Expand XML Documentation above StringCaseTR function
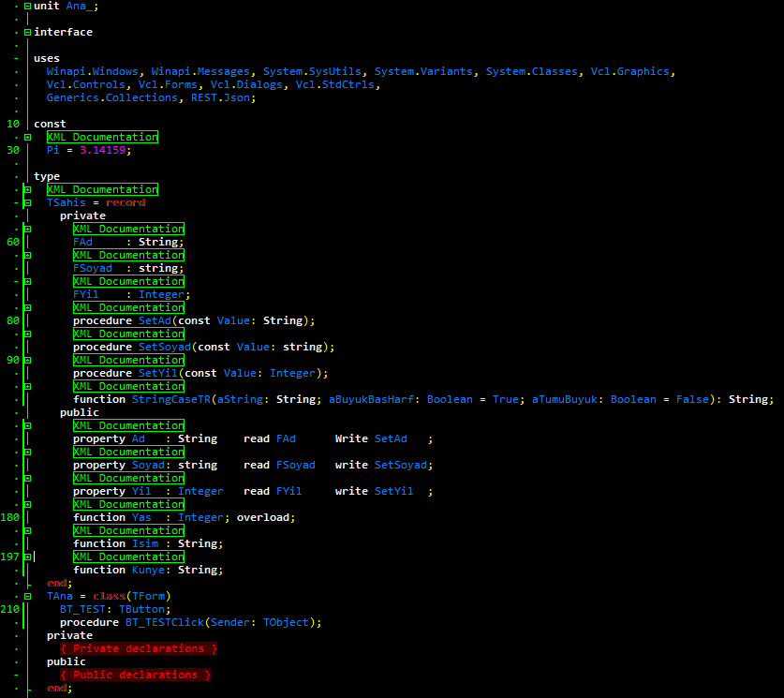Image resolution: width=784 pixels, height=698 pixels. [x=28, y=386]
